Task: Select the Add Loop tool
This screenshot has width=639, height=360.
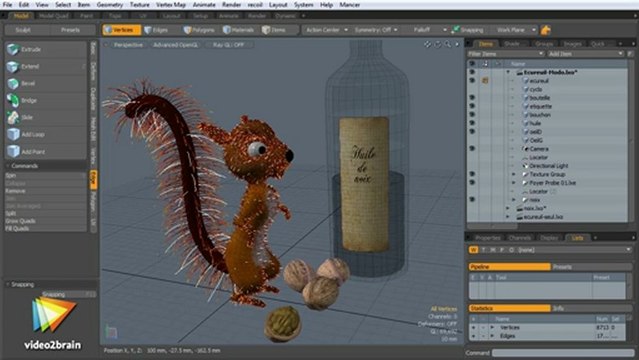Action: (46, 135)
